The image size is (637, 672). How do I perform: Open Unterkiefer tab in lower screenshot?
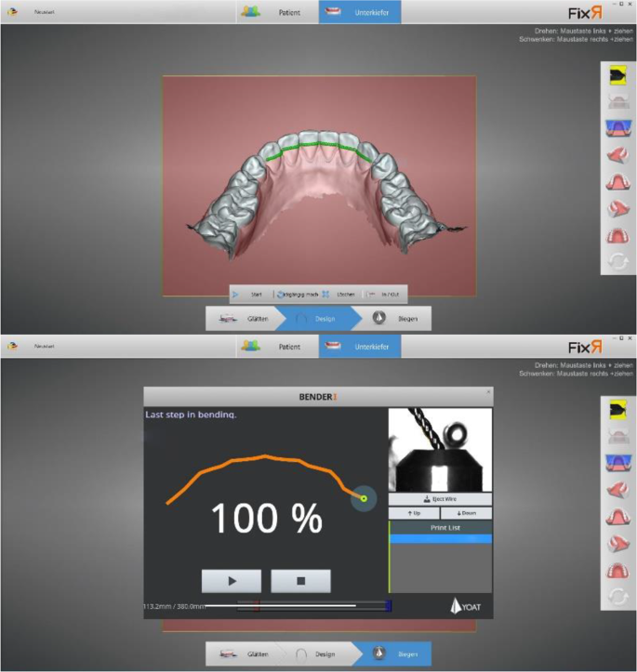point(360,347)
